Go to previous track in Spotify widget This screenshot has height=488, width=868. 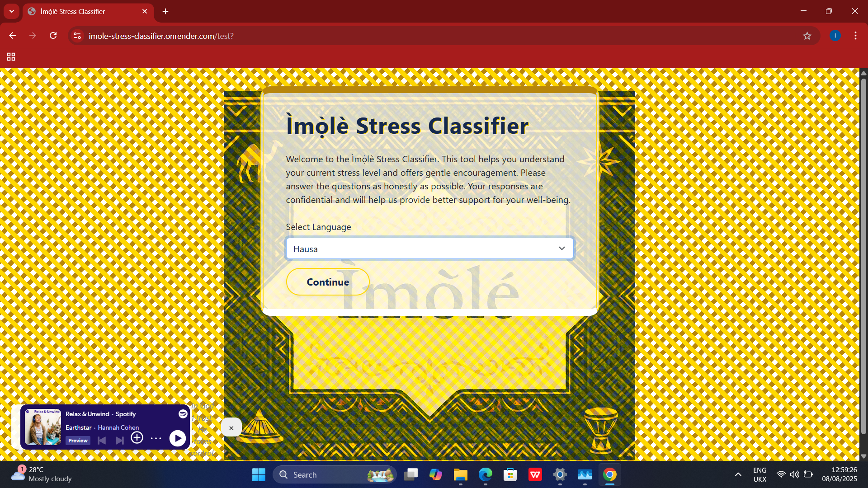[x=102, y=440]
